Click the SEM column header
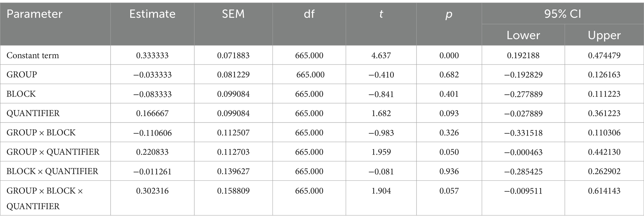The width and height of the screenshot is (644, 221). (x=233, y=14)
